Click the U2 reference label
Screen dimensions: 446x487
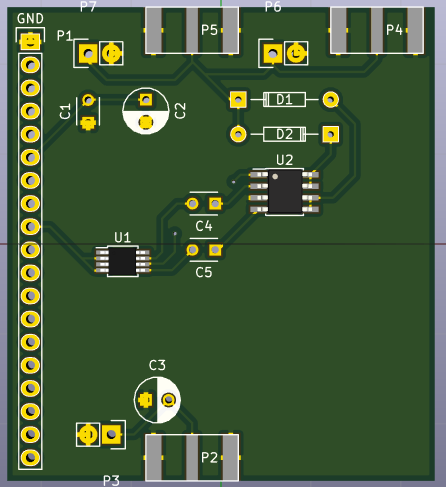click(285, 160)
